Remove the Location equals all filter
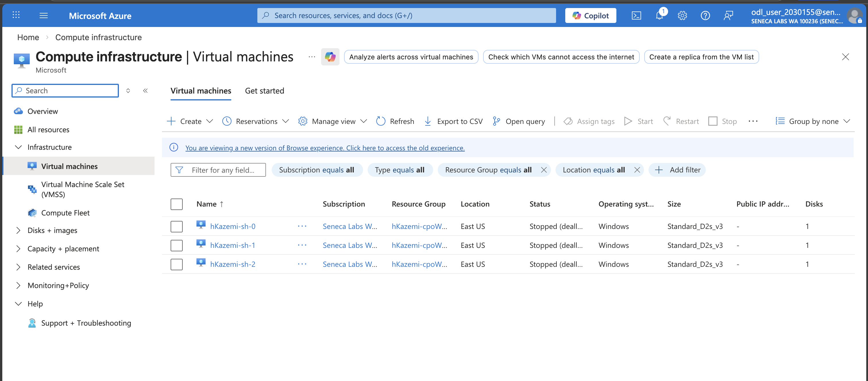Image resolution: width=868 pixels, height=381 pixels. point(637,170)
